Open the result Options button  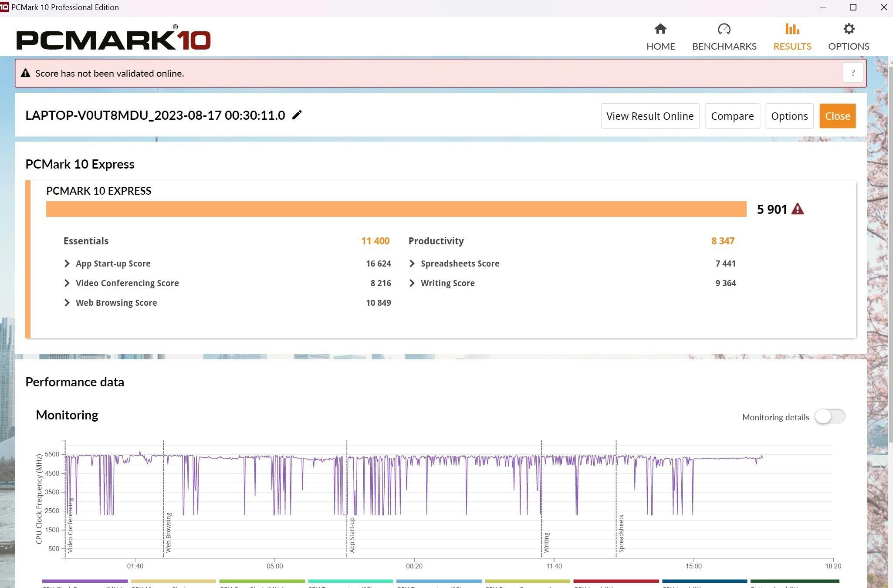coord(789,116)
